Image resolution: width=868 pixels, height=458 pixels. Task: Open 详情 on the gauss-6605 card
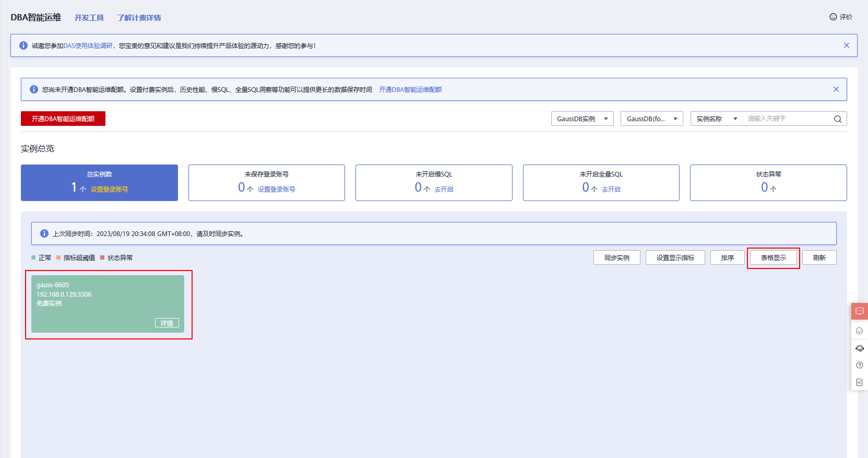pos(167,323)
